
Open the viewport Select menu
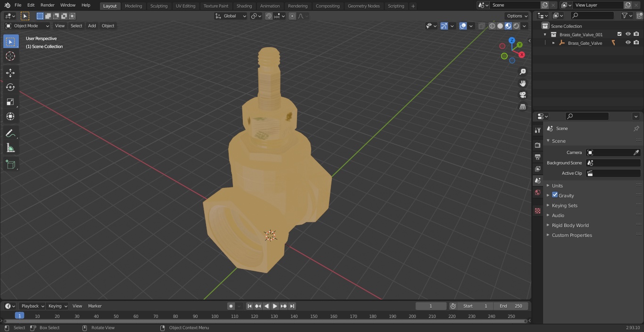[76, 26]
